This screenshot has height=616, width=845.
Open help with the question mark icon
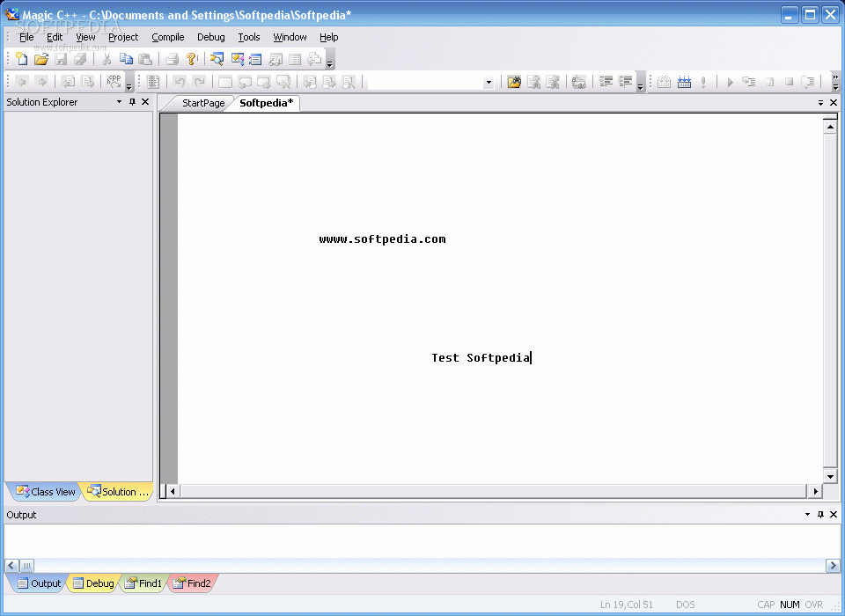tap(191, 59)
